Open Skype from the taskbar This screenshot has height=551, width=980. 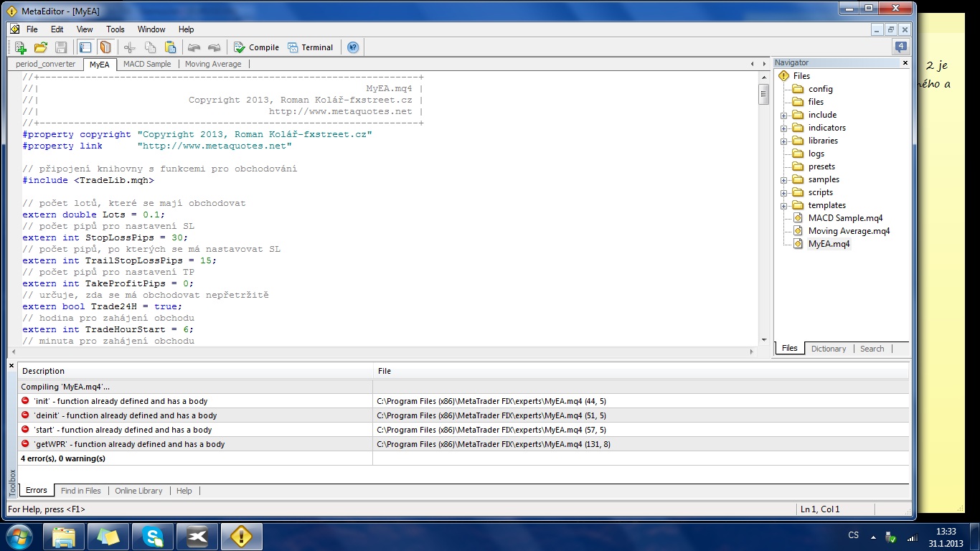coord(153,537)
